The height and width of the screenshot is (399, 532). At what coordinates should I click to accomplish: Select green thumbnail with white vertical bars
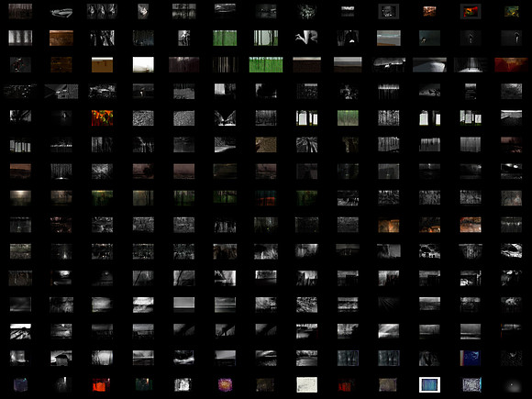[266, 38]
